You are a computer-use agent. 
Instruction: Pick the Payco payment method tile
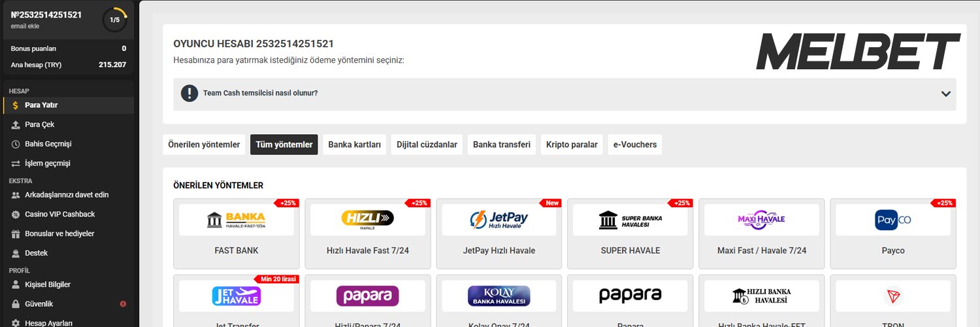892,233
